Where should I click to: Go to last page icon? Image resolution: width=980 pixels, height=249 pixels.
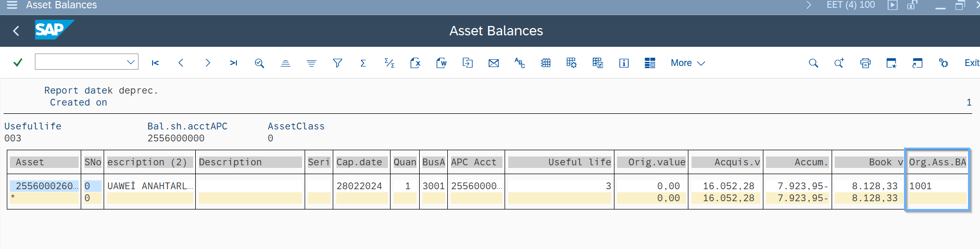233,63
